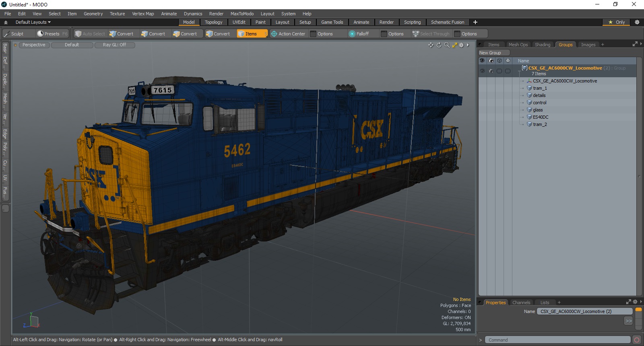This screenshot has height=346, width=644.
Task: Click the Name input field
Action: pos(584,311)
